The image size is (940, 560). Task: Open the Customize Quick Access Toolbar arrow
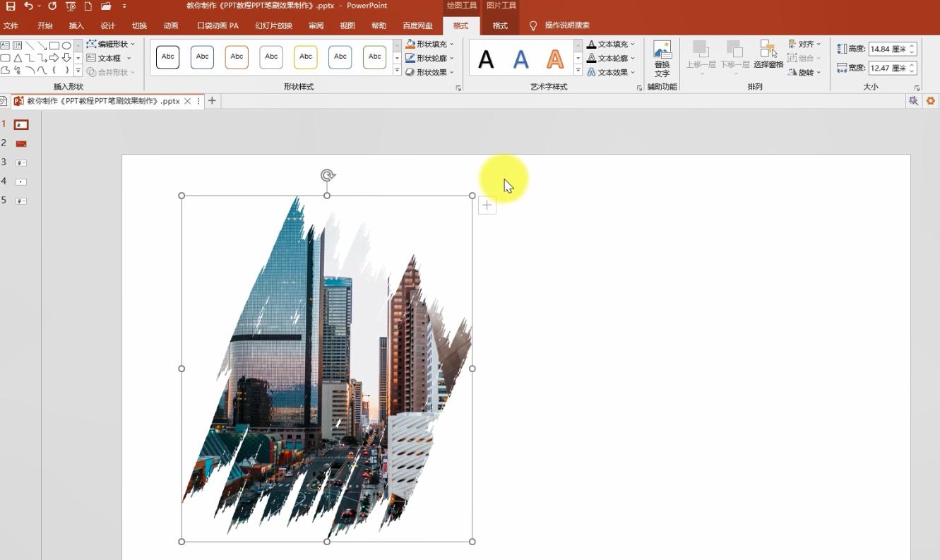124,6
